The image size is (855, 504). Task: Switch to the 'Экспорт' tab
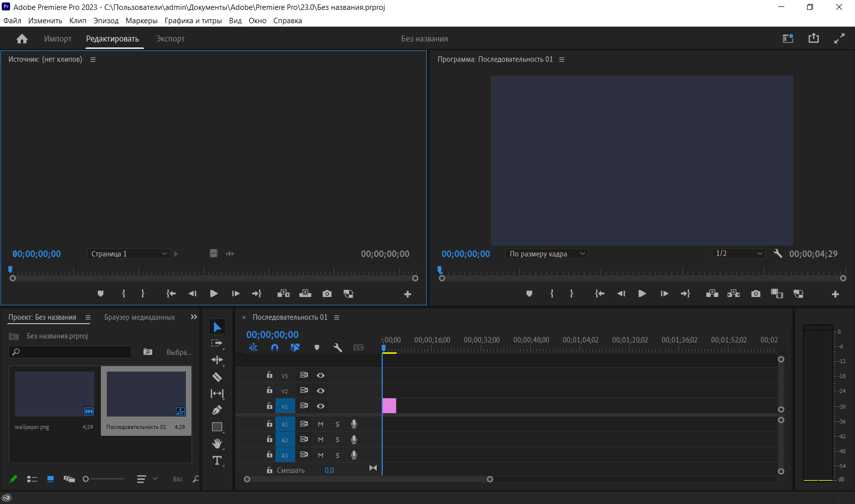pyautogui.click(x=170, y=39)
